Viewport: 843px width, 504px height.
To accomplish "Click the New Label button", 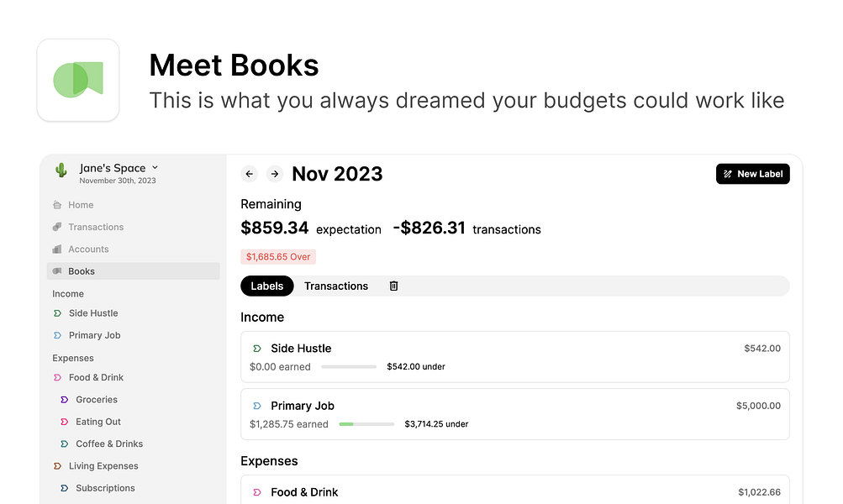I will point(752,174).
